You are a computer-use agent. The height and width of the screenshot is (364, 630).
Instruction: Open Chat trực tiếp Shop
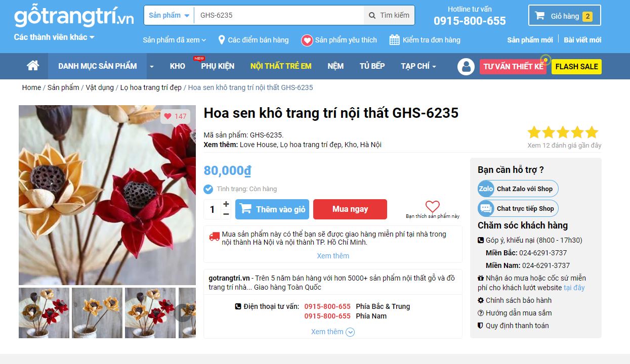518,208
